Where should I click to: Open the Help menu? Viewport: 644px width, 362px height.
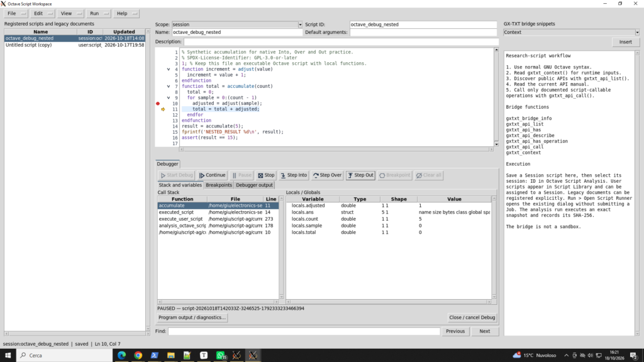126,14
